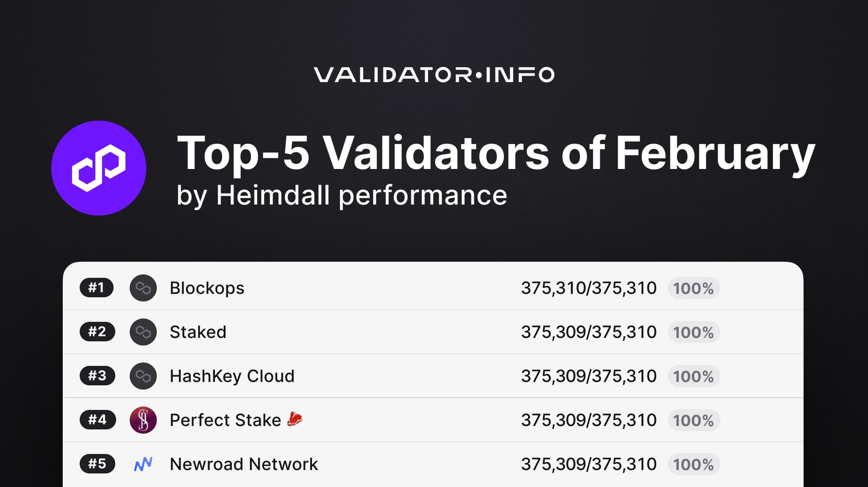This screenshot has height=487, width=868.
Task: Select the #4 rank badge
Action: [x=98, y=420]
